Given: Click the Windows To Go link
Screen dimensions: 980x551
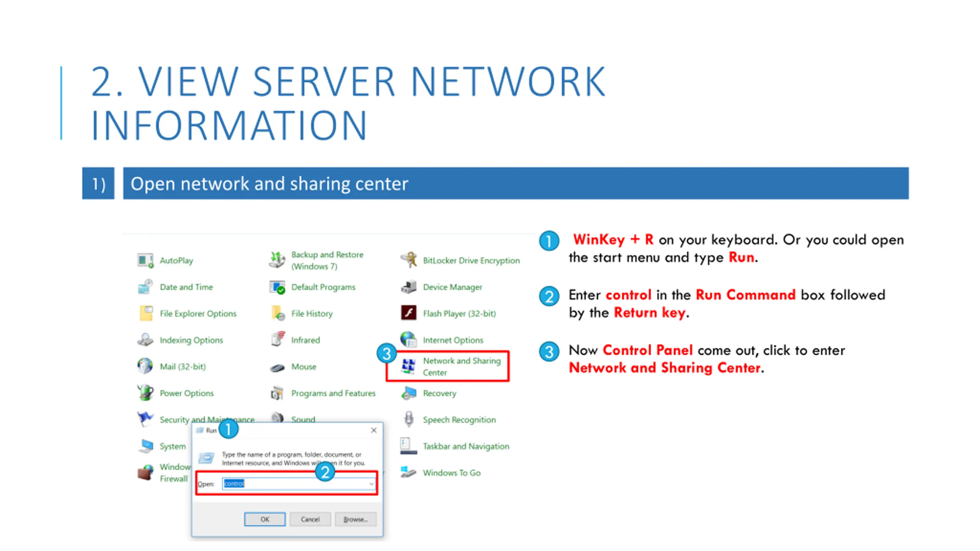Looking at the screenshot, I should pyautogui.click(x=452, y=473).
